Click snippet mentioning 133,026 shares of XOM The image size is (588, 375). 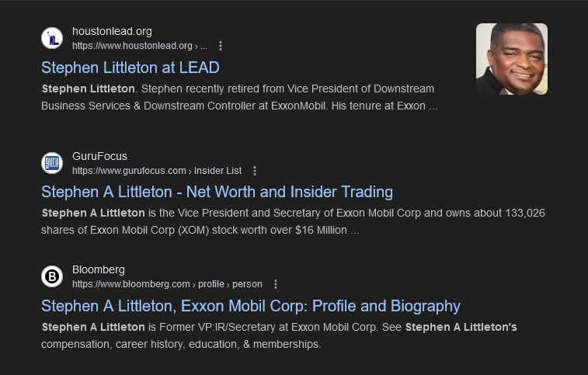[x=293, y=221]
